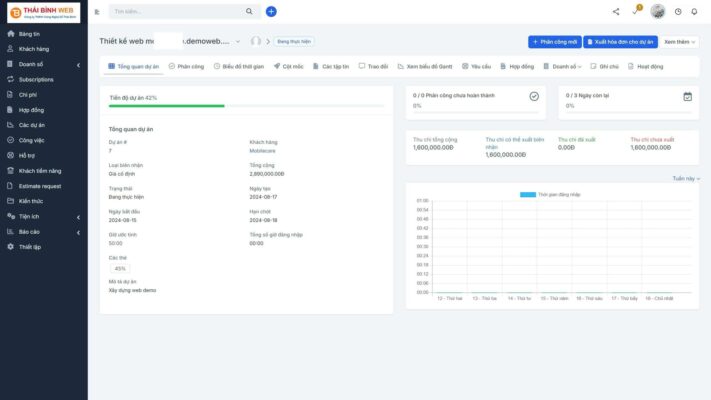Select the Tổng quan dự án tab
Image resolution: width=711 pixels, height=400 pixels.
click(134, 66)
